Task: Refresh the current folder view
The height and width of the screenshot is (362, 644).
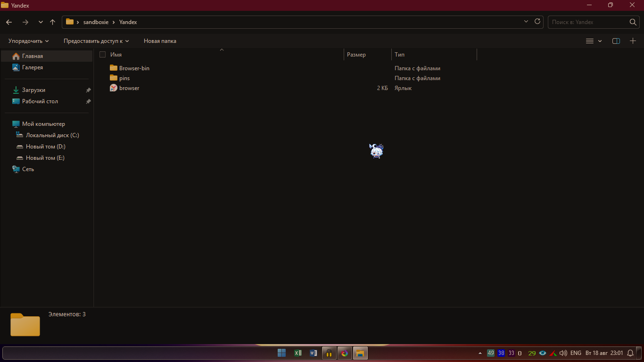Action: [x=537, y=22]
